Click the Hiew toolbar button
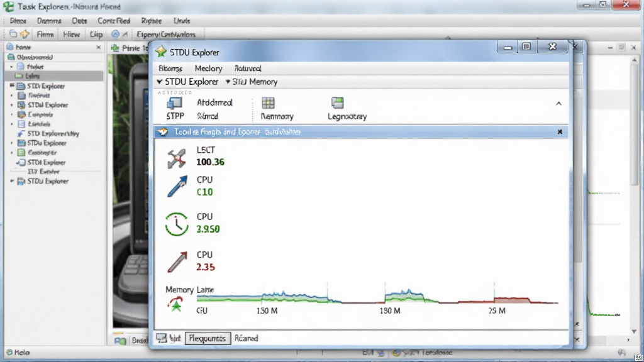Screen dimensions: 644x362 click(72, 35)
